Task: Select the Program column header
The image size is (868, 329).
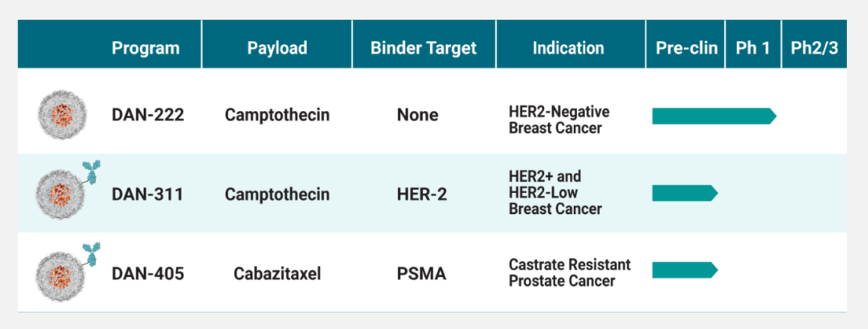Action: click(x=145, y=48)
